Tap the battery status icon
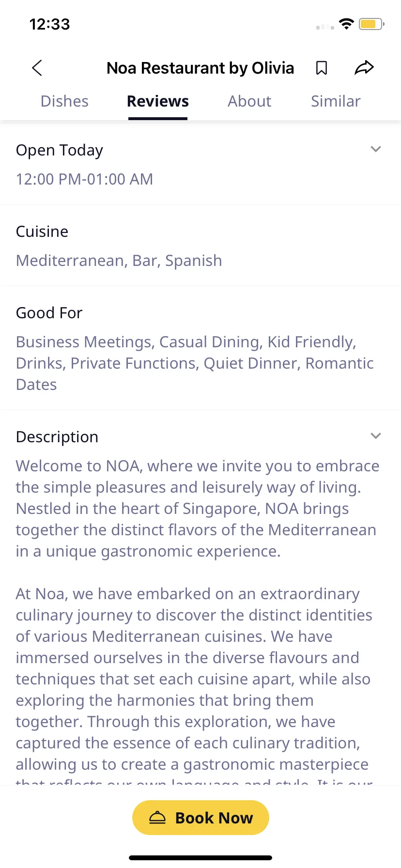Image resolution: width=401 pixels, height=868 pixels. tap(371, 24)
